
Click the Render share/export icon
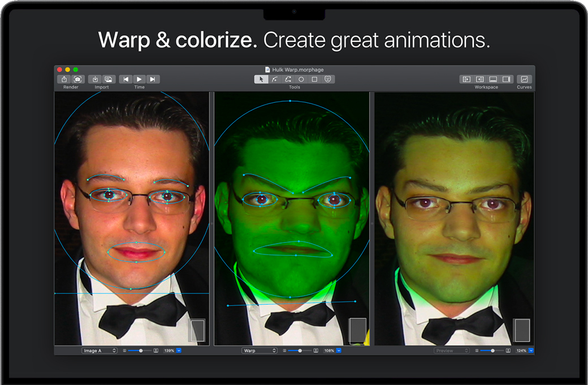click(64, 80)
